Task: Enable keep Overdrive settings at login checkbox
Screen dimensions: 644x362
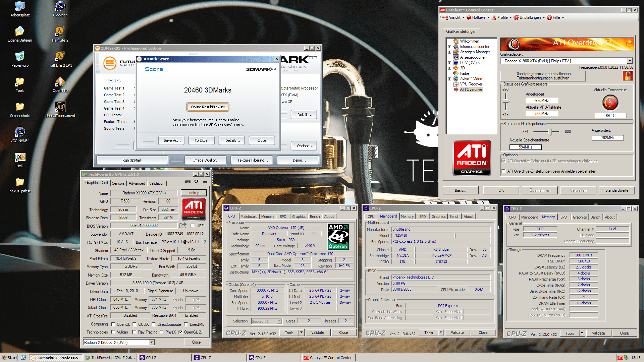Action: [x=503, y=171]
